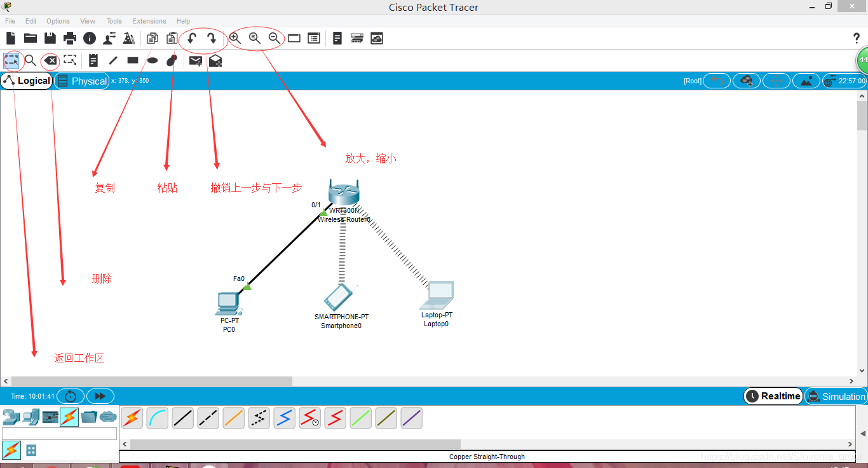Open Set Tiled Background mountain icon
The width and height of the screenshot is (868, 468).
click(806, 81)
